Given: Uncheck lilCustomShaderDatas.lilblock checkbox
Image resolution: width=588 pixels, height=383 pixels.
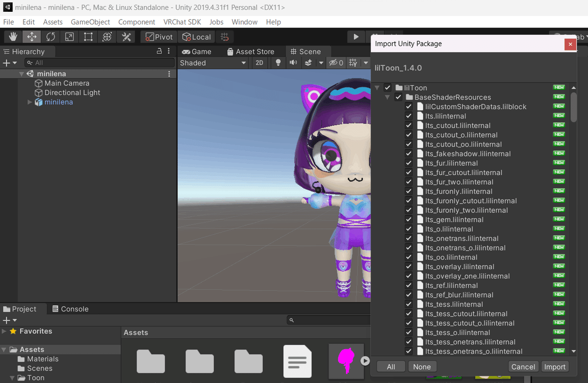Looking at the screenshot, I should 409,106.
